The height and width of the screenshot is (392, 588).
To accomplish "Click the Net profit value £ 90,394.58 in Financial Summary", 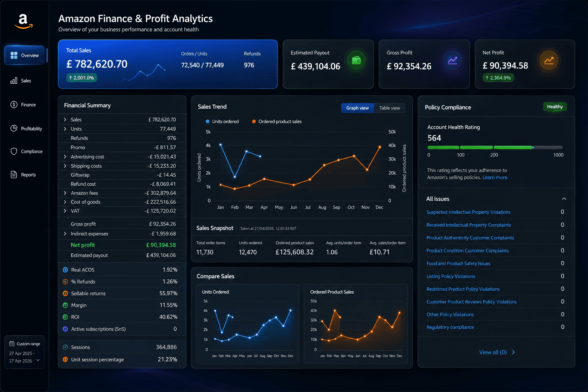I will (161, 245).
